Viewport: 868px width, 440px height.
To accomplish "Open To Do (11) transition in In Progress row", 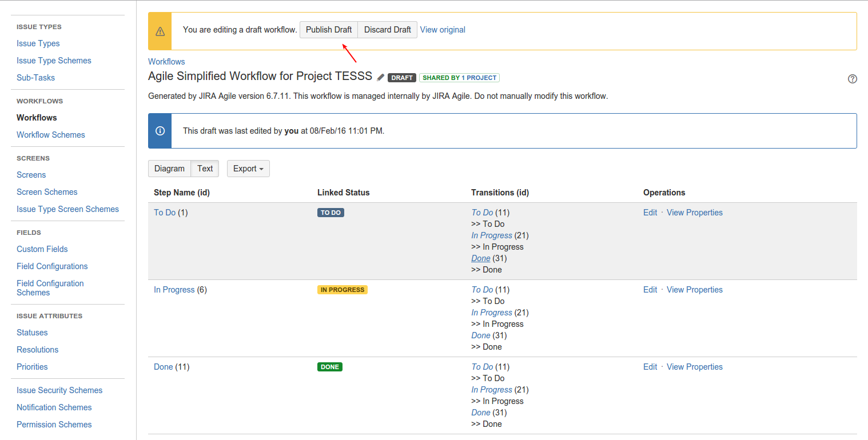I will tap(482, 290).
